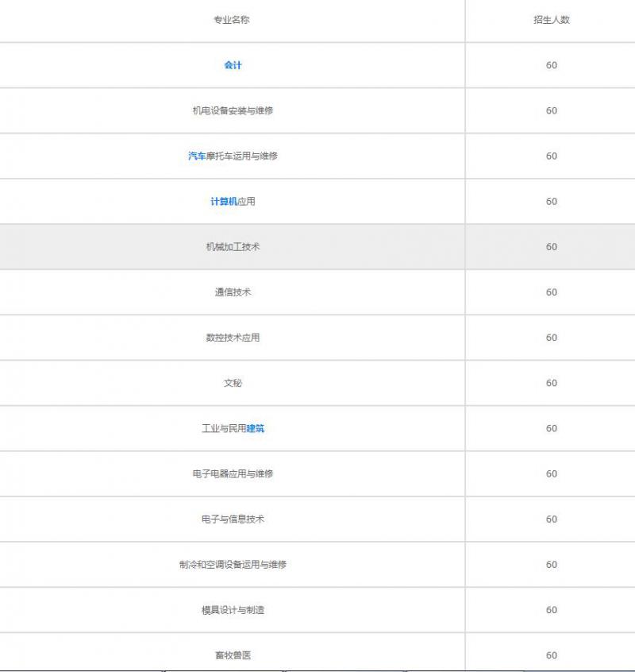635x672 pixels.
Task: Click the 60 value in the 文秘 row
Action: coord(550,382)
